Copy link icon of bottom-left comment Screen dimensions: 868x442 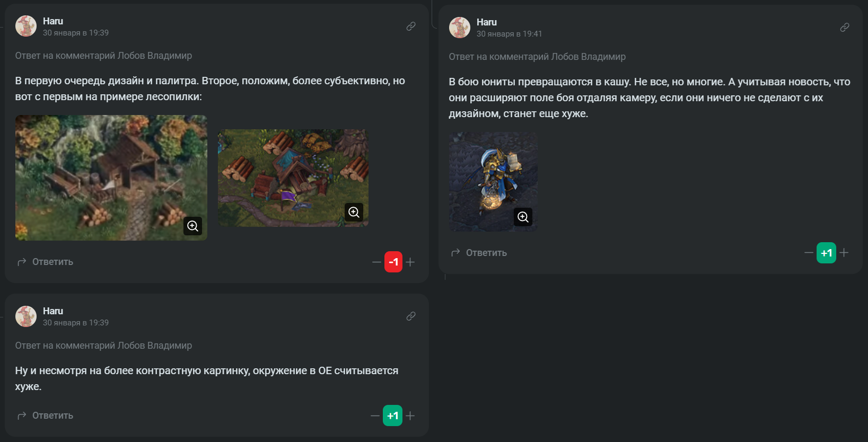click(411, 316)
